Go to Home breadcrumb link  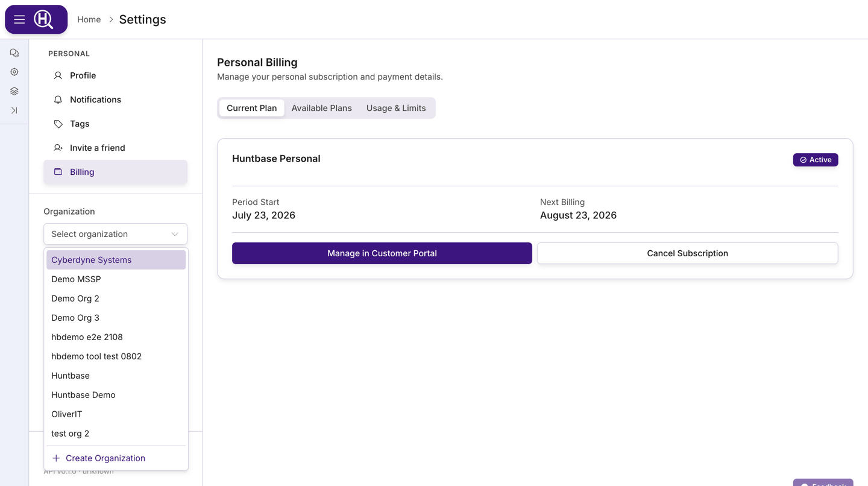89,19
